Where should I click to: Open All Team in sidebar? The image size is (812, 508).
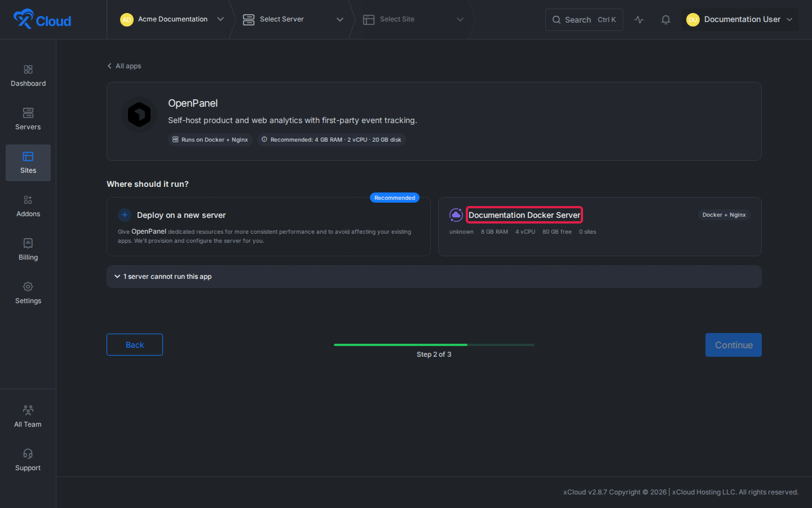point(28,417)
